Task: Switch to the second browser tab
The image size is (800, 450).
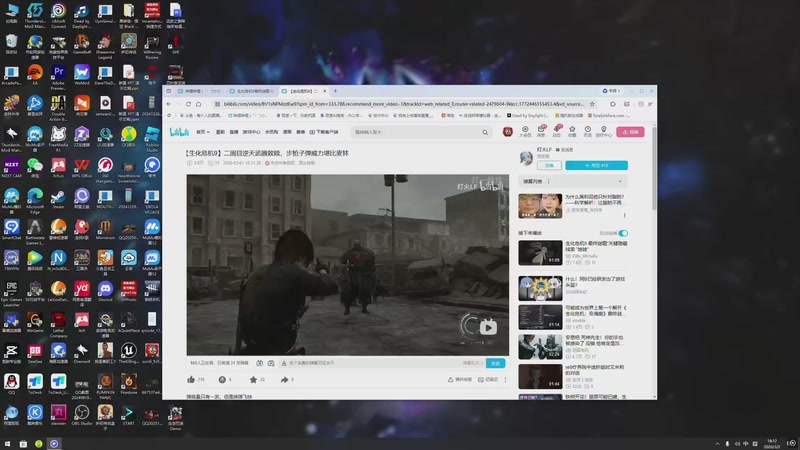Action: [x=252, y=91]
